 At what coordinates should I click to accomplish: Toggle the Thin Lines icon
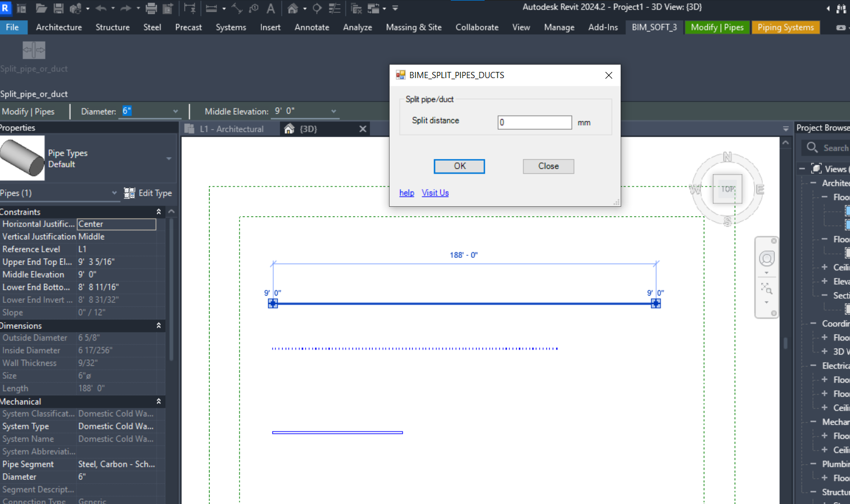[334, 8]
